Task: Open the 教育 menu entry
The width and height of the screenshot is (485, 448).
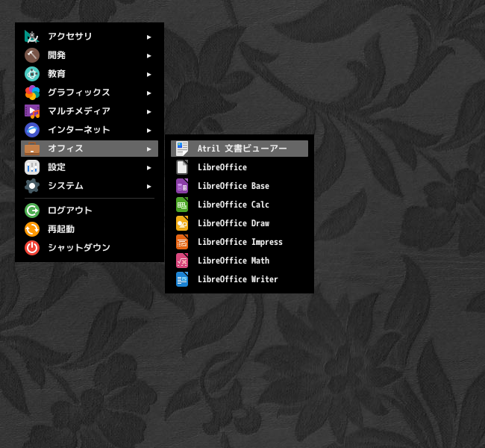Action: click(90, 74)
